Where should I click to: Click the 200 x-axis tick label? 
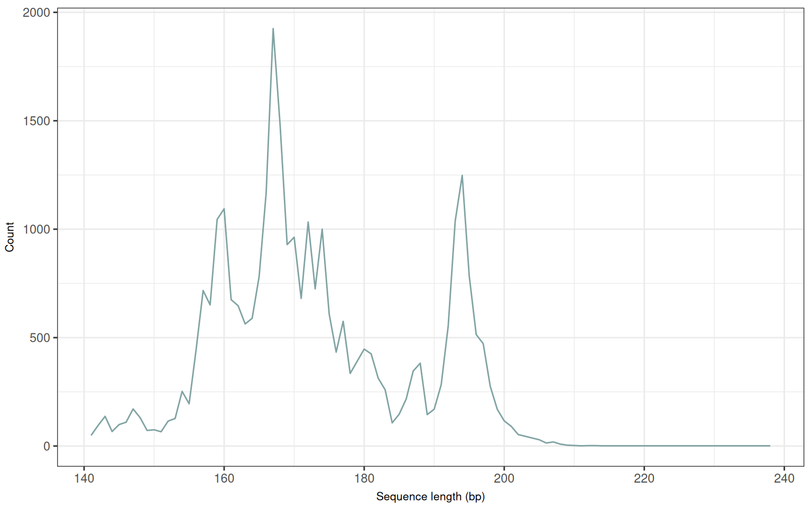504,478
